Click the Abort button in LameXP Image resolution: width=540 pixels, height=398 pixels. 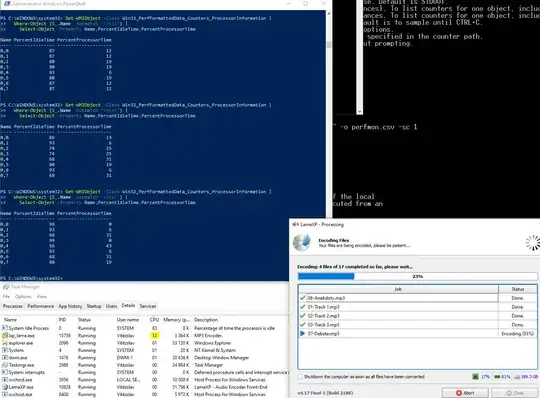(465, 393)
